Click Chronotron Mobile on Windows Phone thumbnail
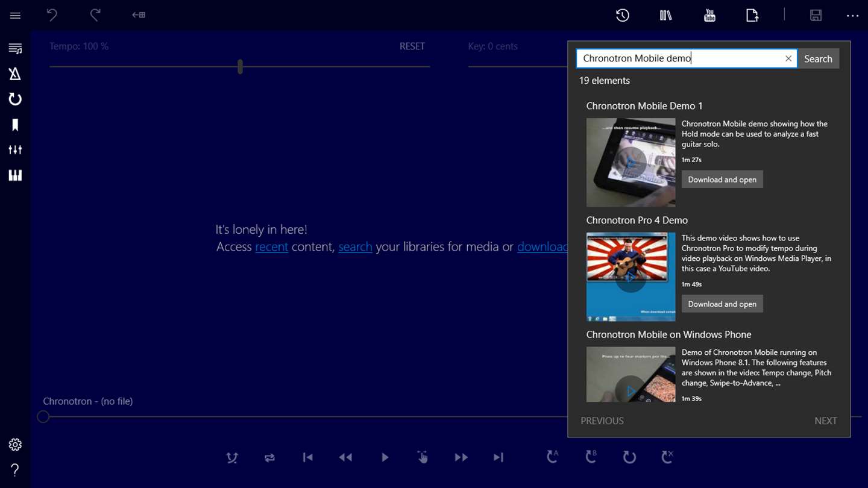This screenshot has width=868, height=488. tap(631, 375)
